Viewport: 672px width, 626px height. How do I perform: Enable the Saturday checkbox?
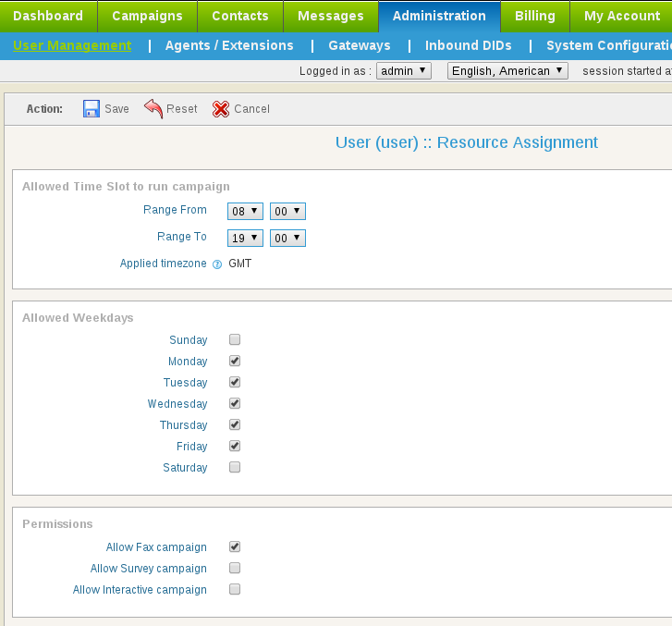[235, 467]
